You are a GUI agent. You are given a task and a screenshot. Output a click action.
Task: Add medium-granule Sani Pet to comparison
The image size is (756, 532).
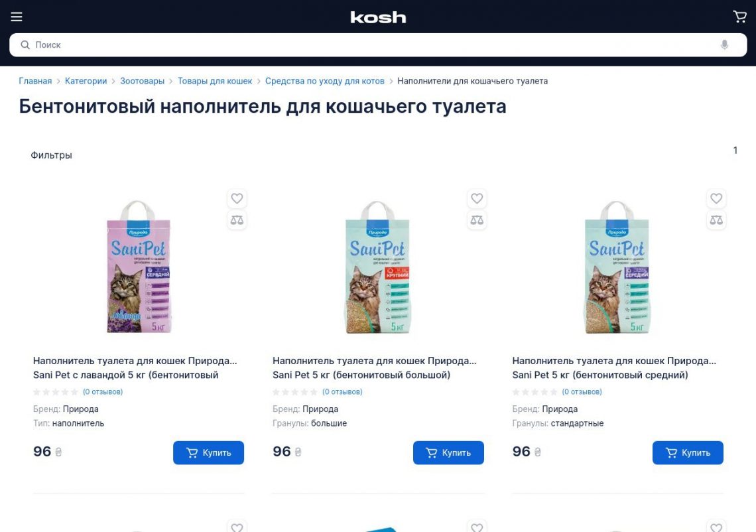tap(716, 220)
